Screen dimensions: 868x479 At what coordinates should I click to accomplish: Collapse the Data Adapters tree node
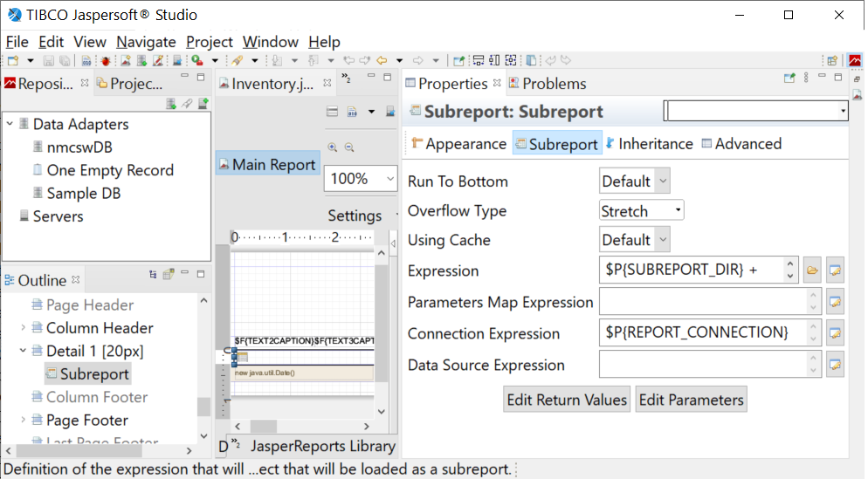(10, 125)
